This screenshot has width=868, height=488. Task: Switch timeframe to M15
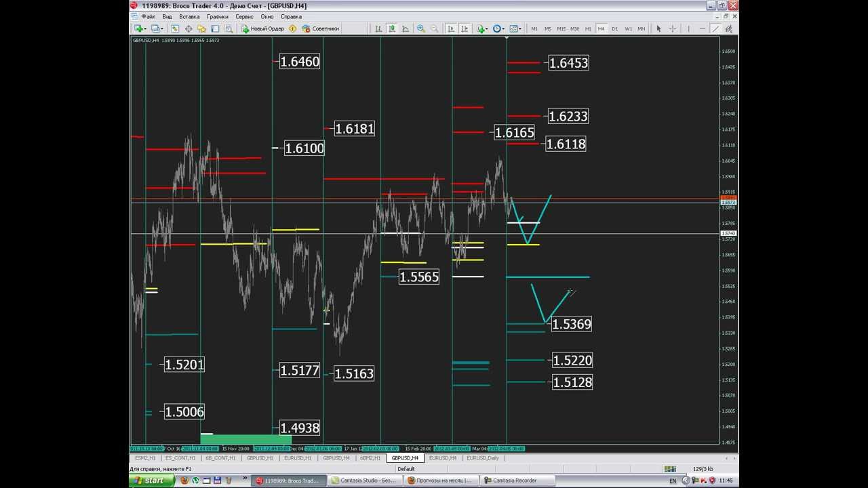tap(561, 28)
